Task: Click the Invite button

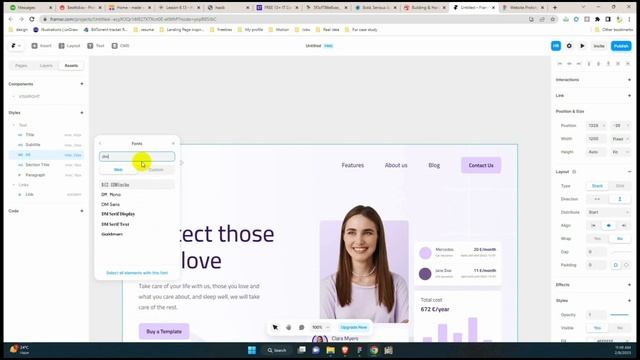Action: (599, 46)
